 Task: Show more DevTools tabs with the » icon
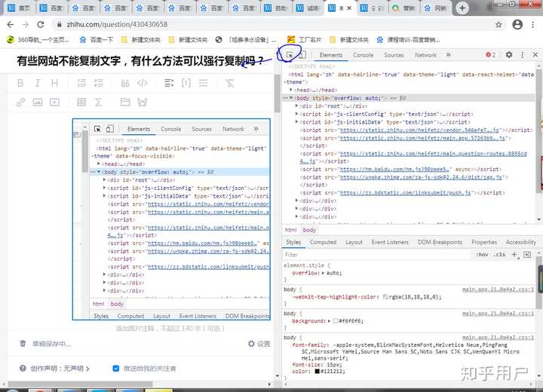(x=449, y=55)
